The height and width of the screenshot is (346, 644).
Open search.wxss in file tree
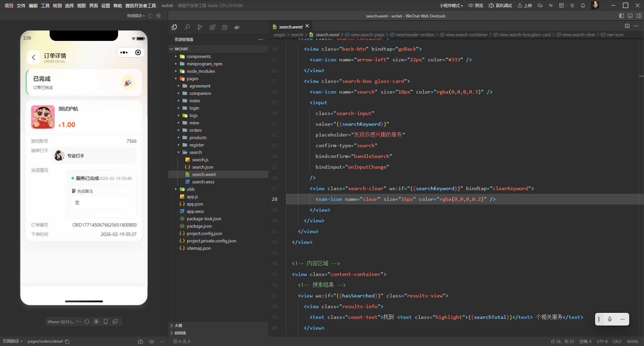click(x=203, y=182)
